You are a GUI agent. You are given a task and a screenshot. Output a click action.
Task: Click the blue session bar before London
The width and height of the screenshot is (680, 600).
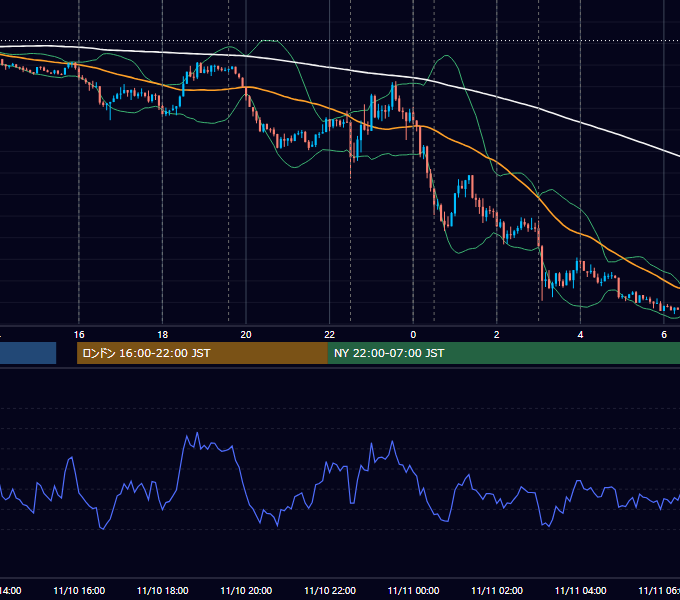pos(28,353)
